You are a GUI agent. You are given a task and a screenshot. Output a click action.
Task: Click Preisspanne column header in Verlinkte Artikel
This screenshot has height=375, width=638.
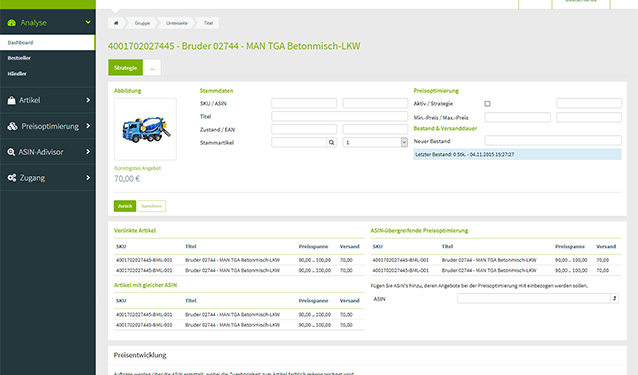point(313,246)
